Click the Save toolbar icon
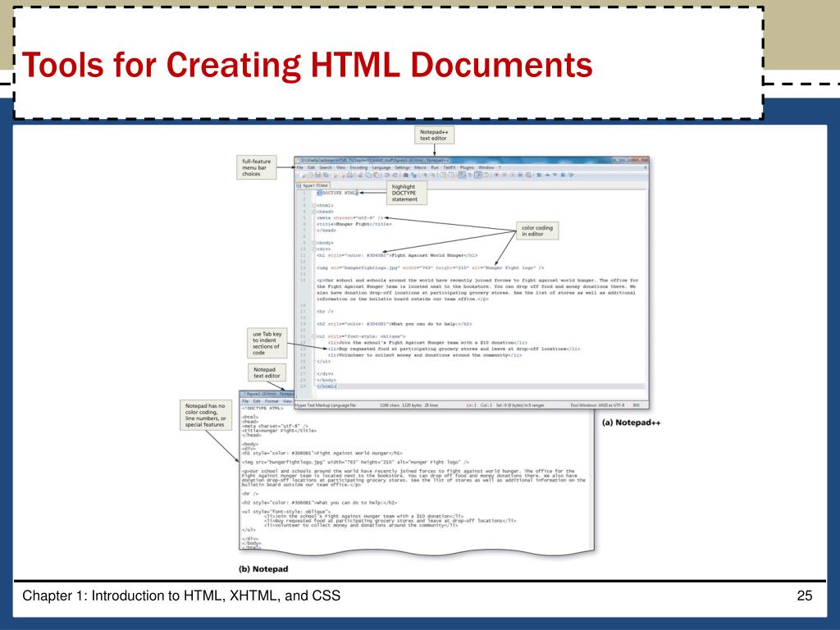The width and height of the screenshot is (840, 630). (317, 175)
